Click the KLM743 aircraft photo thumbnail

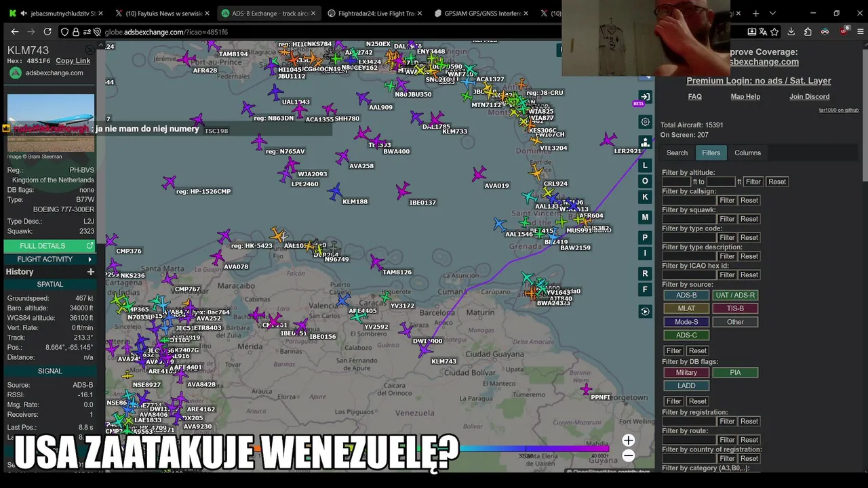click(51, 123)
